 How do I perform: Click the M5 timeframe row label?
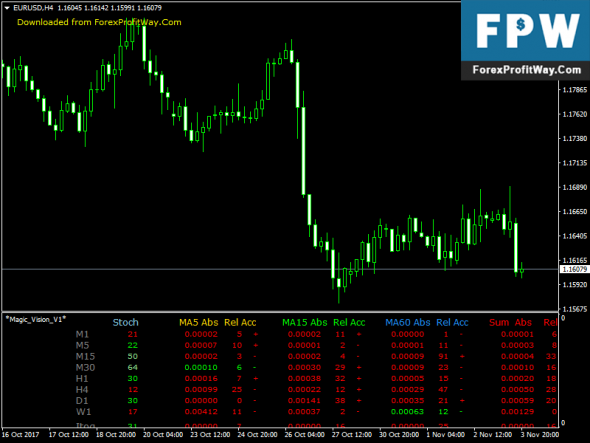pos(82,345)
